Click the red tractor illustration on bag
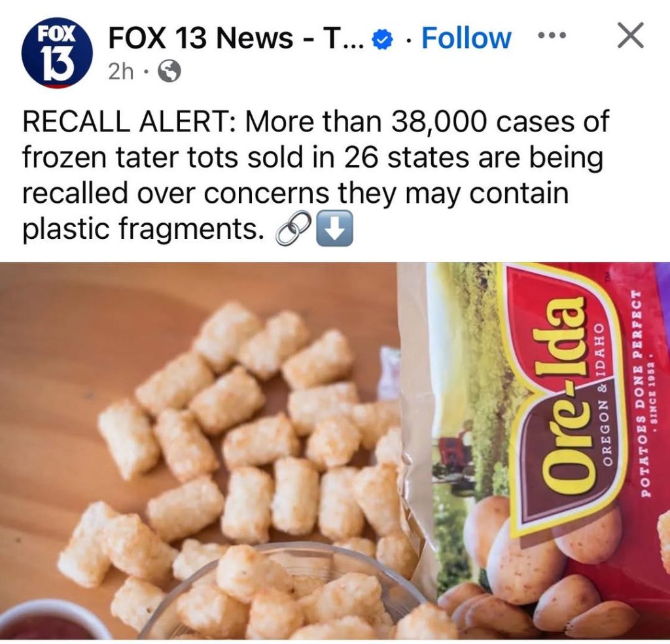The height and width of the screenshot is (644, 670). point(455,451)
